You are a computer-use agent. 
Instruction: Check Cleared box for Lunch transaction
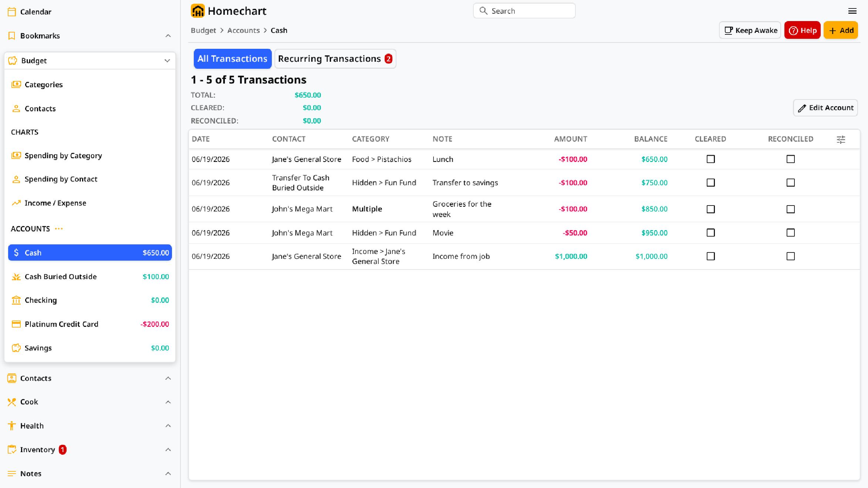(x=710, y=159)
